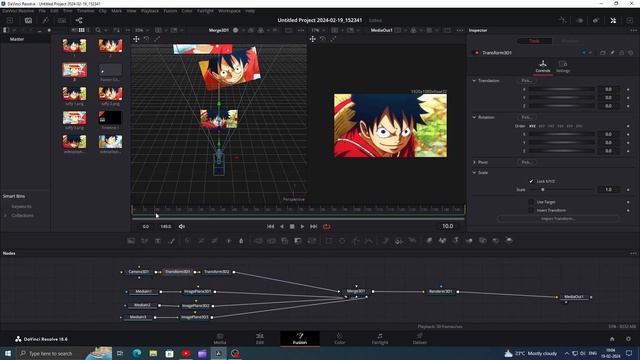Image resolution: width=640 pixels, height=360 pixels.
Task: Open File Explorer from the taskbar
Action: (153, 353)
